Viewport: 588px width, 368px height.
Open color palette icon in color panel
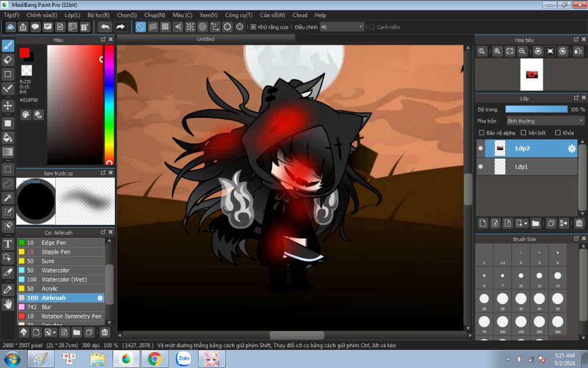(25, 115)
